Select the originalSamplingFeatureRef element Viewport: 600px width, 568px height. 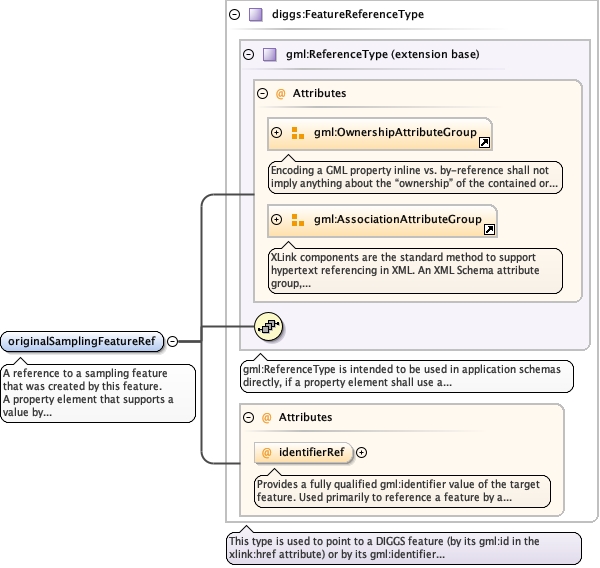pyautogui.click(x=82, y=341)
